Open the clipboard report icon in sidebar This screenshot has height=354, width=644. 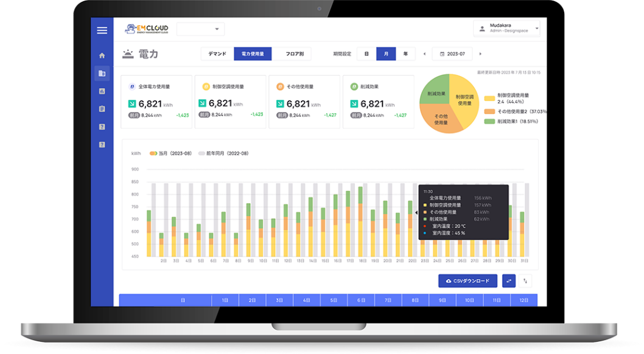pos(102,109)
